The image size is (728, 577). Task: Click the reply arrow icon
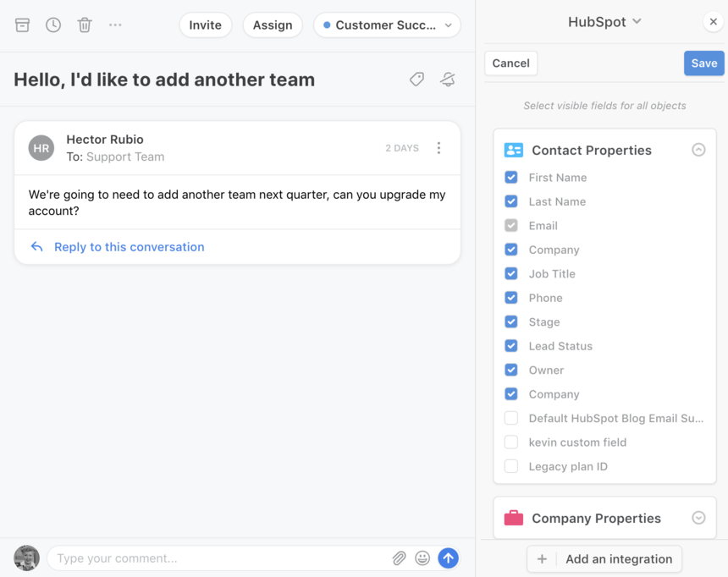37,246
